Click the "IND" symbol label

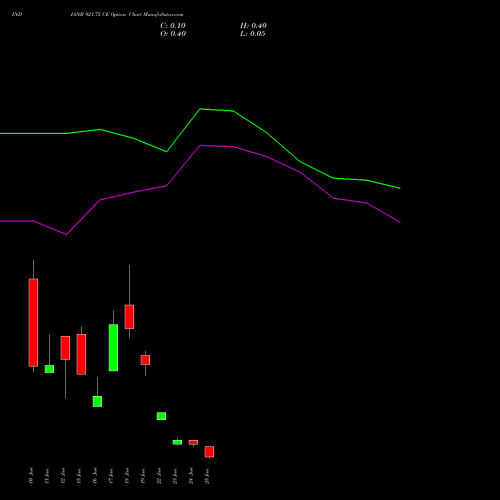[x=17, y=15]
